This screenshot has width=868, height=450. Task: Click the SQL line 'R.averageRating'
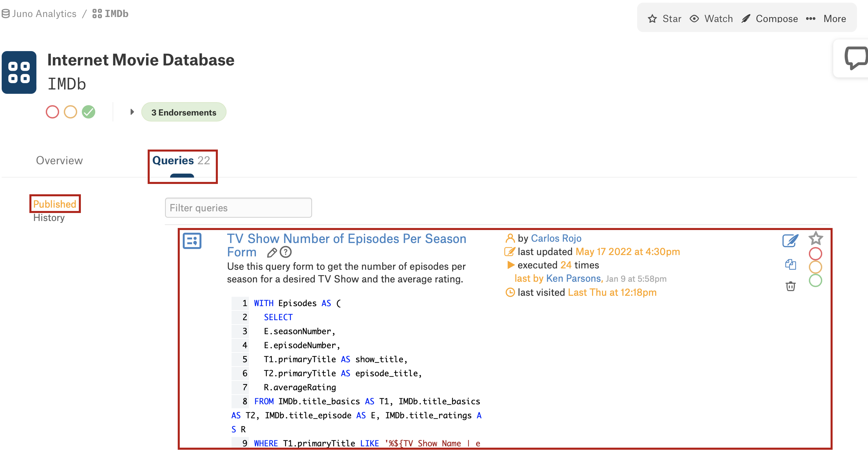point(300,387)
